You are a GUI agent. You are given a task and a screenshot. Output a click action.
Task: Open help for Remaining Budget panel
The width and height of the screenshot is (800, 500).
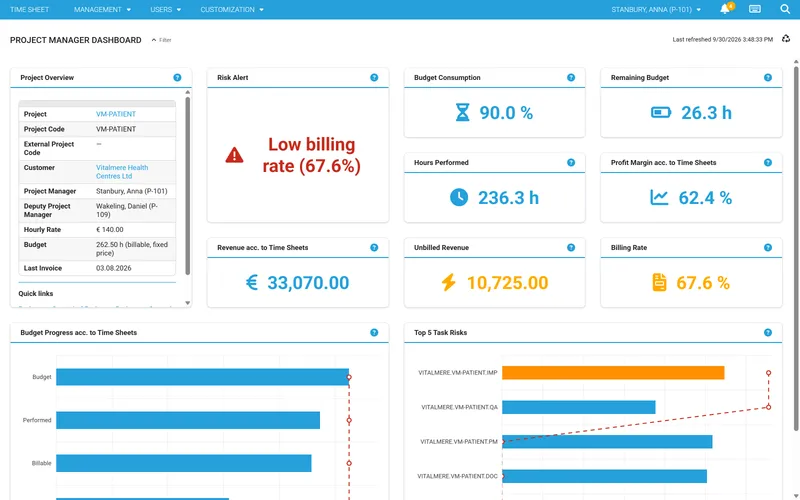pos(768,78)
